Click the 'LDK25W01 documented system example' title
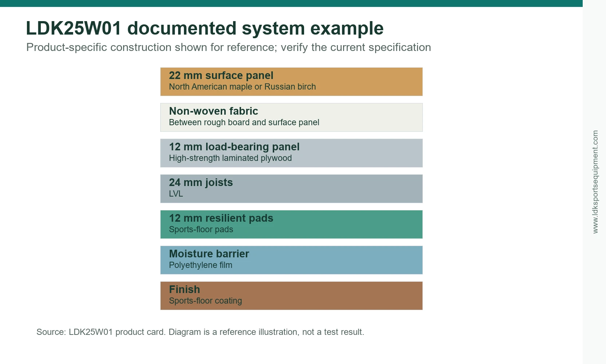The width and height of the screenshot is (606, 364). pos(205,28)
